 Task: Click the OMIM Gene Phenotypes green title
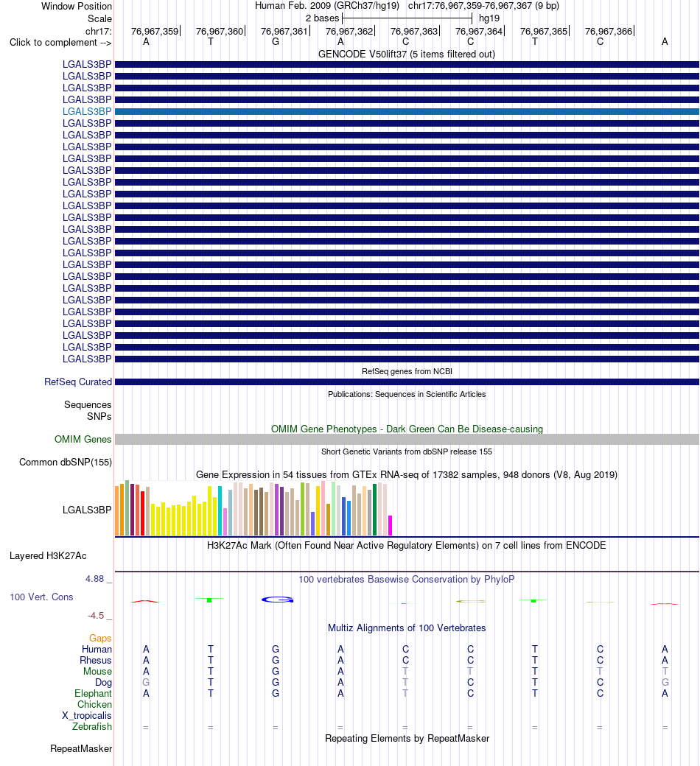click(407, 429)
